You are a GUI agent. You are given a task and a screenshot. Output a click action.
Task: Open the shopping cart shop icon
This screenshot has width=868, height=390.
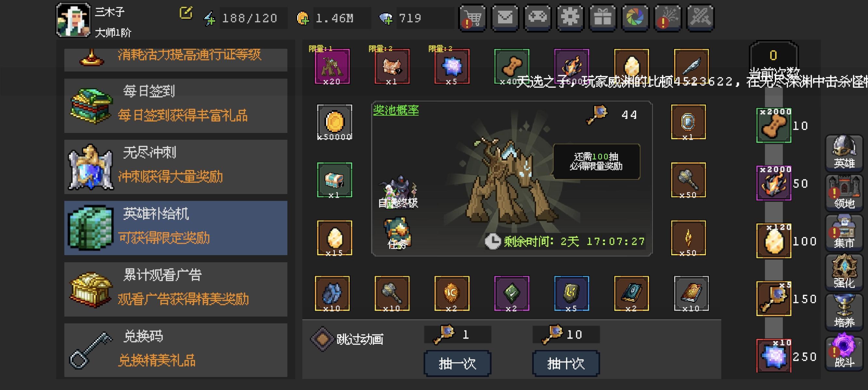click(x=472, y=18)
